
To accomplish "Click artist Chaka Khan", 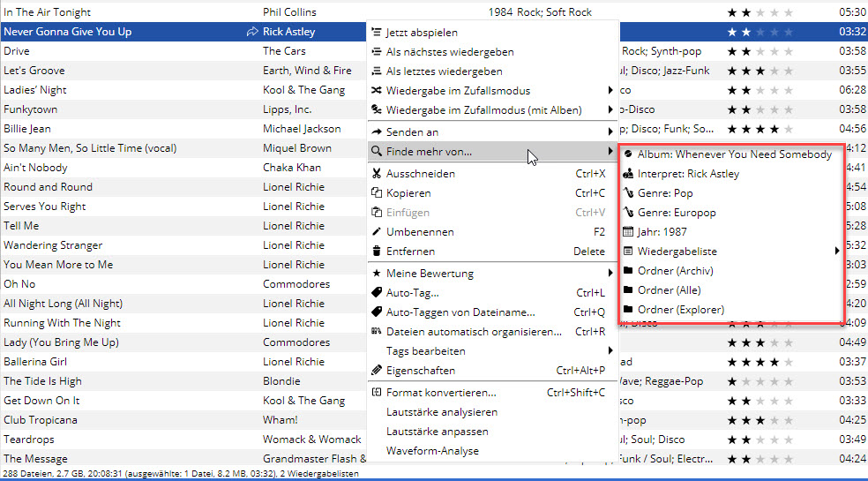I will click(x=292, y=168).
